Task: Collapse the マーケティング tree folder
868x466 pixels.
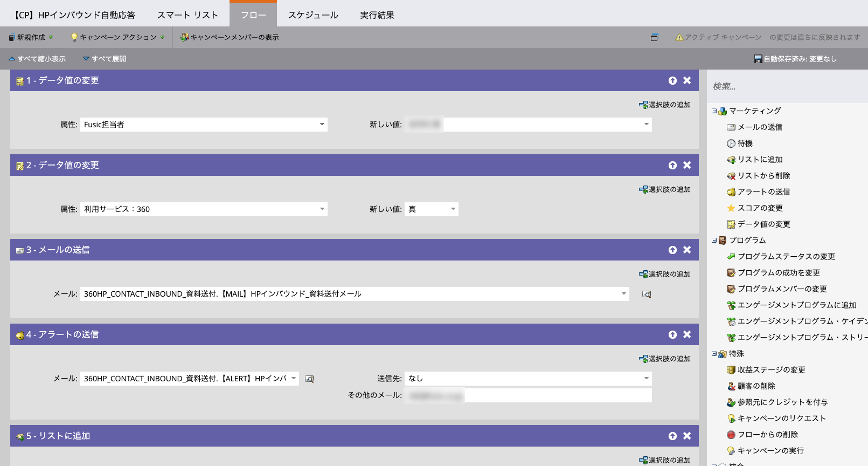Action: point(714,111)
